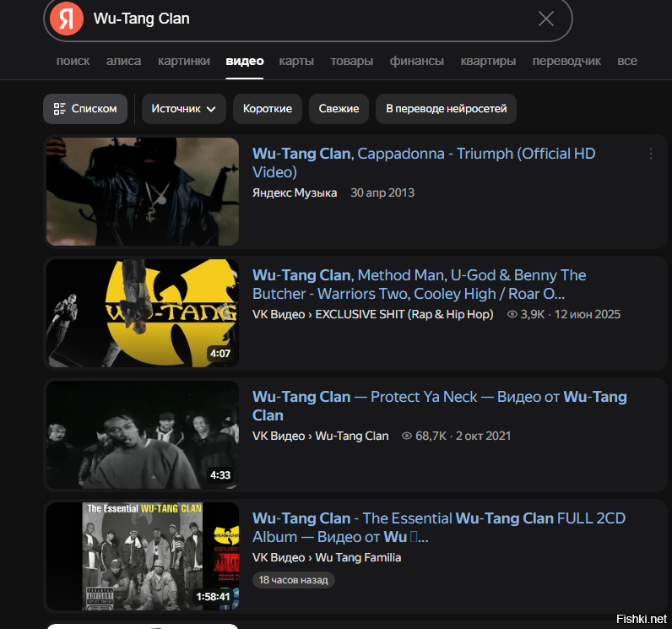Image resolution: width=672 pixels, height=629 pixels.
Task: Switch to the товары tab
Action: [x=352, y=62]
